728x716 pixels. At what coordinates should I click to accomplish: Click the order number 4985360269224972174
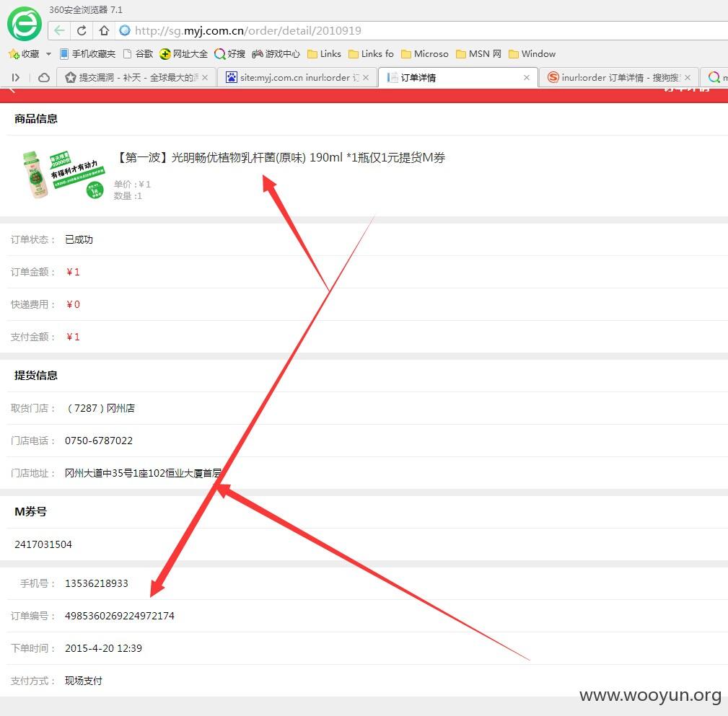(x=120, y=616)
